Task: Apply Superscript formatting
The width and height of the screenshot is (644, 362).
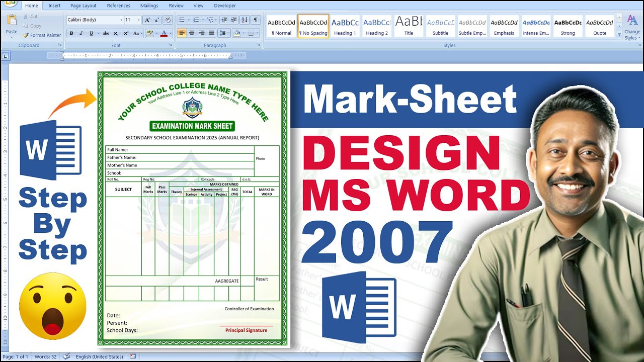Action: tap(125, 33)
